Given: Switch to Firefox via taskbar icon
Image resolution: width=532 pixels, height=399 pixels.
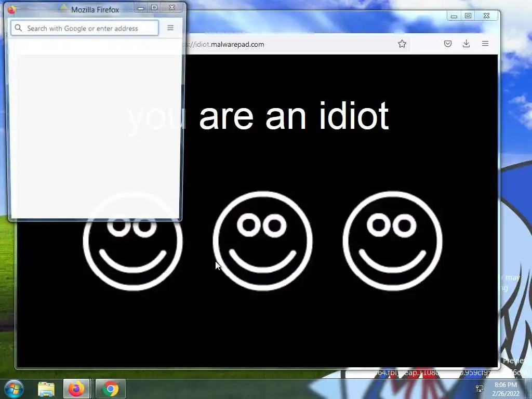Looking at the screenshot, I should tap(76, 389).
